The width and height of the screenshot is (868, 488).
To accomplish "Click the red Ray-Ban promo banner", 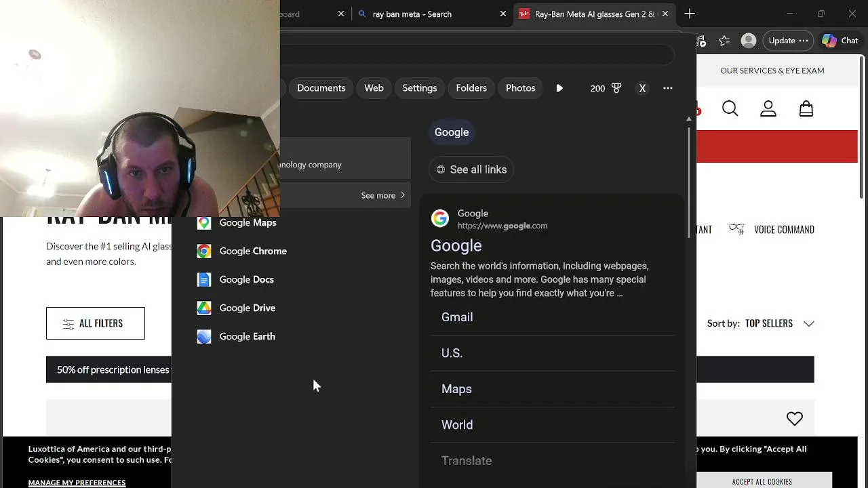I will coord(777,146).
